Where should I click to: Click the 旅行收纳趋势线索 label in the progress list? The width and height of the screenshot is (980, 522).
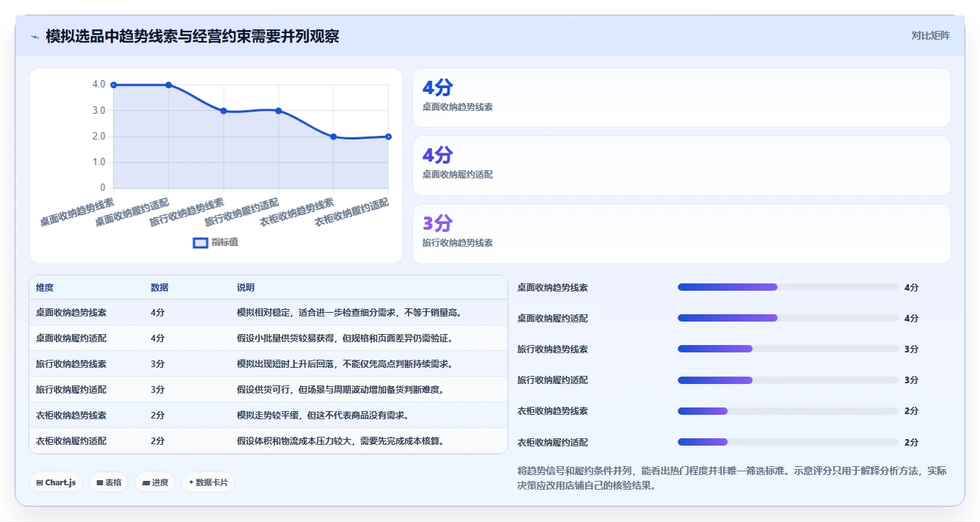coord(552,349)
